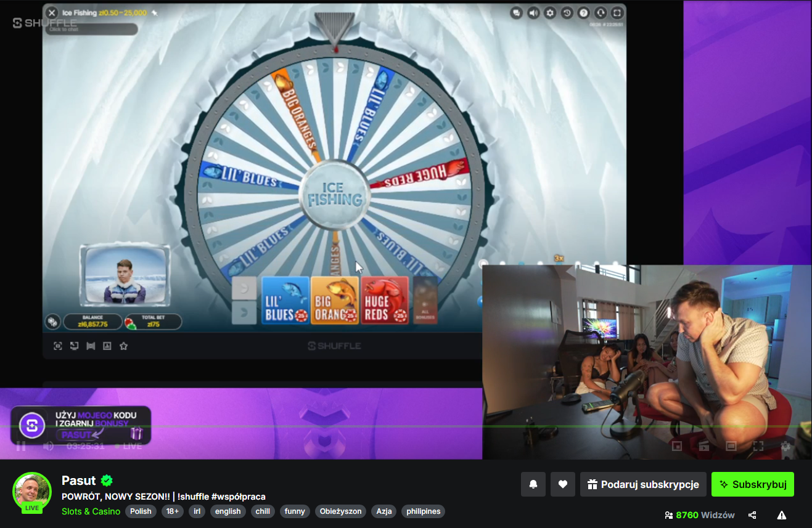This screenshot has width=812, height=528.
Task: Select the funny tag
Action: [x=295, y=511]
